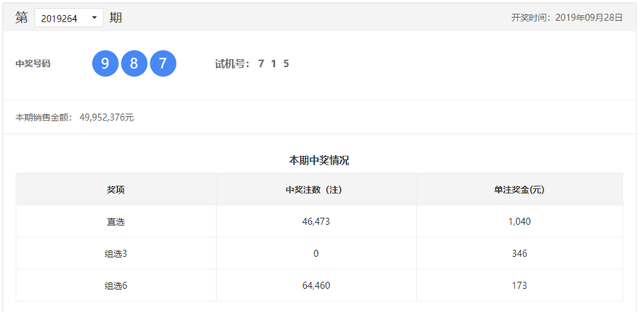Click the 本期销售金额 49,952,376元 text
Viewport: 644px width, 312px height.
74,118
